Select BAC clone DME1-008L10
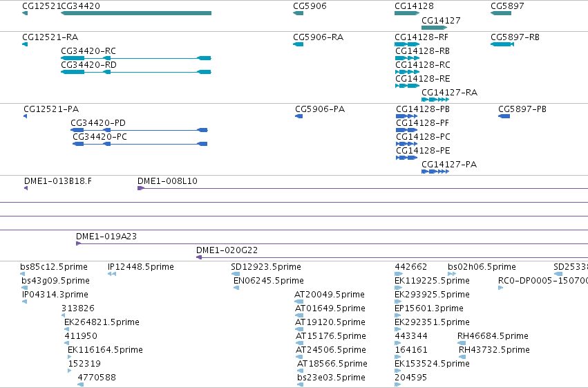This screenshot has width=588, height=388. tap(363, 188)
